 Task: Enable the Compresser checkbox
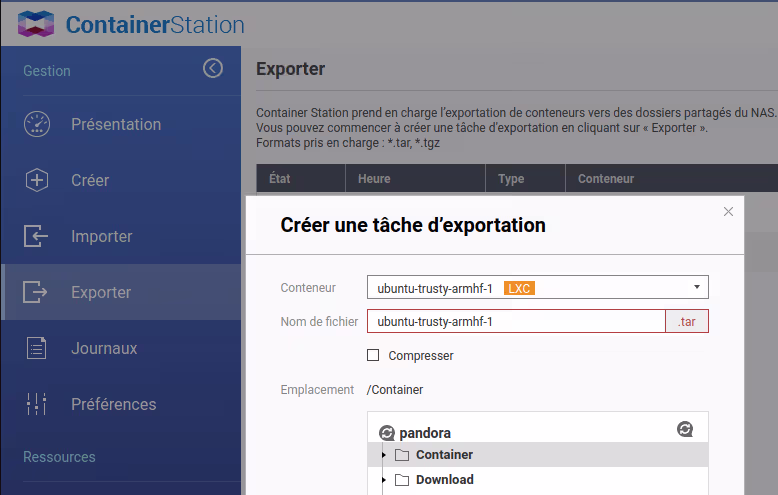(373, 355)
